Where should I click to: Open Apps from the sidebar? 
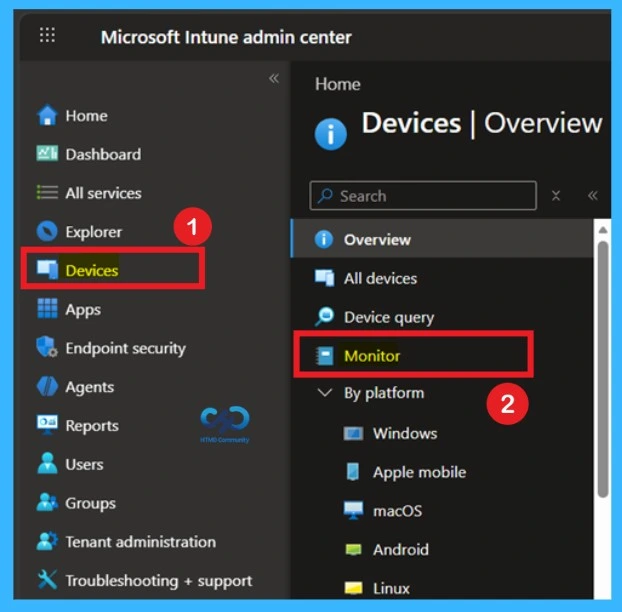coord(83,310)
